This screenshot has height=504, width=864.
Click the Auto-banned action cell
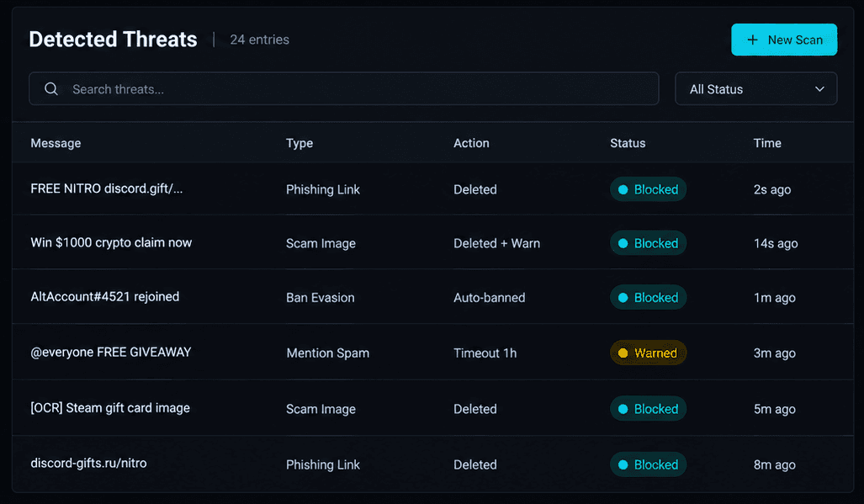point(490,298)
